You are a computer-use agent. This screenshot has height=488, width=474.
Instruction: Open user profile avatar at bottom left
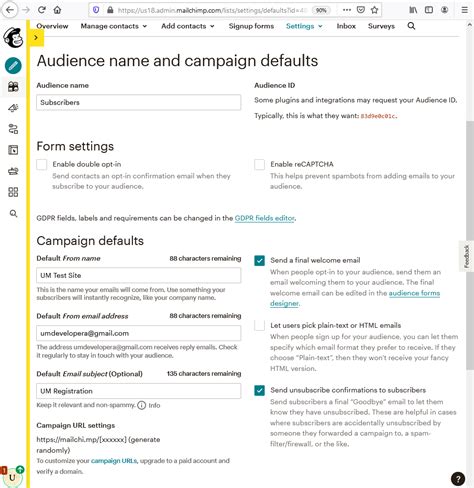click(12, 477)
